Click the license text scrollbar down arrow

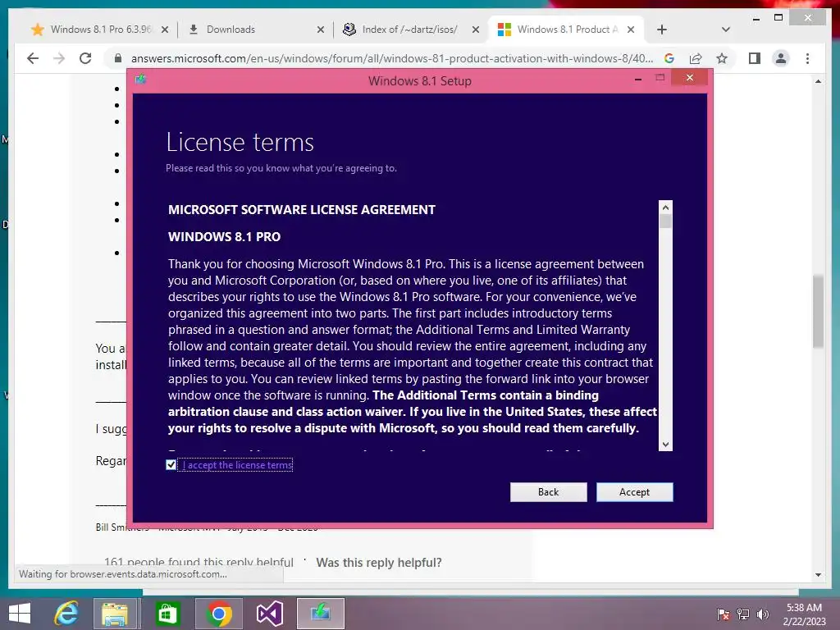665,444
